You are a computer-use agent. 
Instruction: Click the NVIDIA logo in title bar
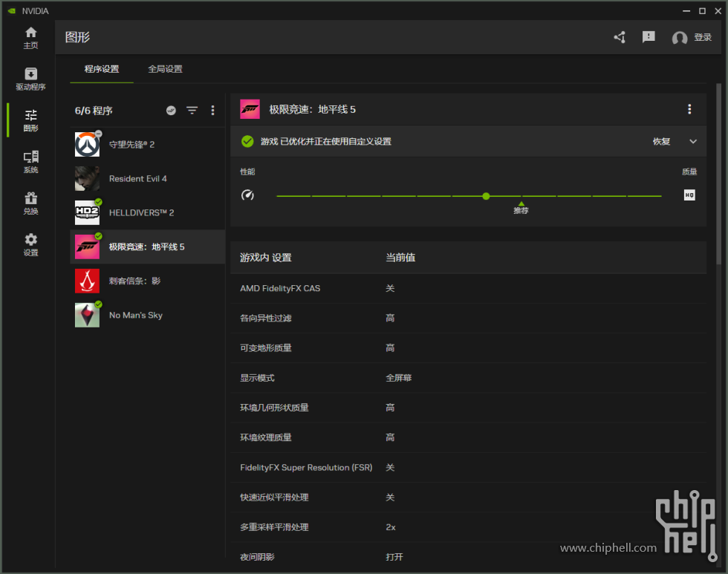[x=12, y=10]
